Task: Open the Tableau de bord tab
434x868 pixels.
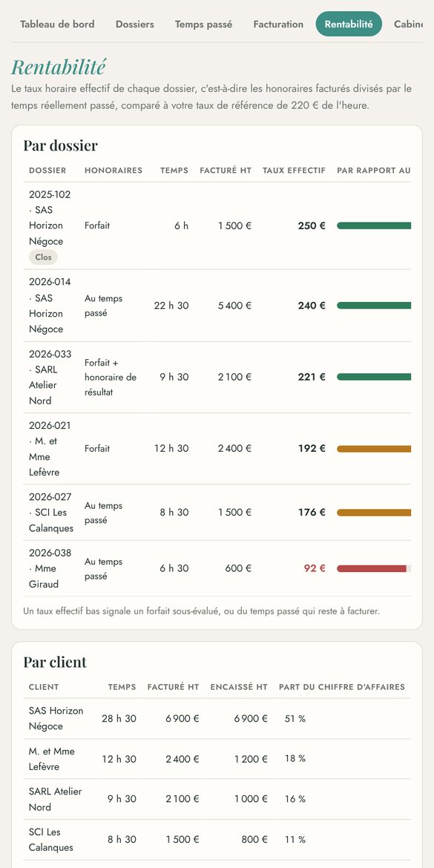Action: (57, 24)
